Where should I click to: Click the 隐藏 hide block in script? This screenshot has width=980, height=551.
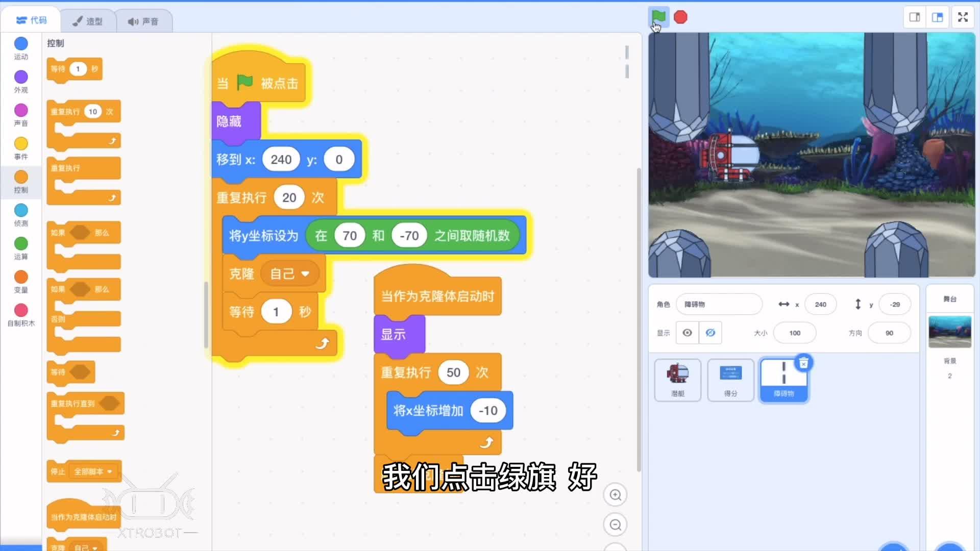pos(236,121)
